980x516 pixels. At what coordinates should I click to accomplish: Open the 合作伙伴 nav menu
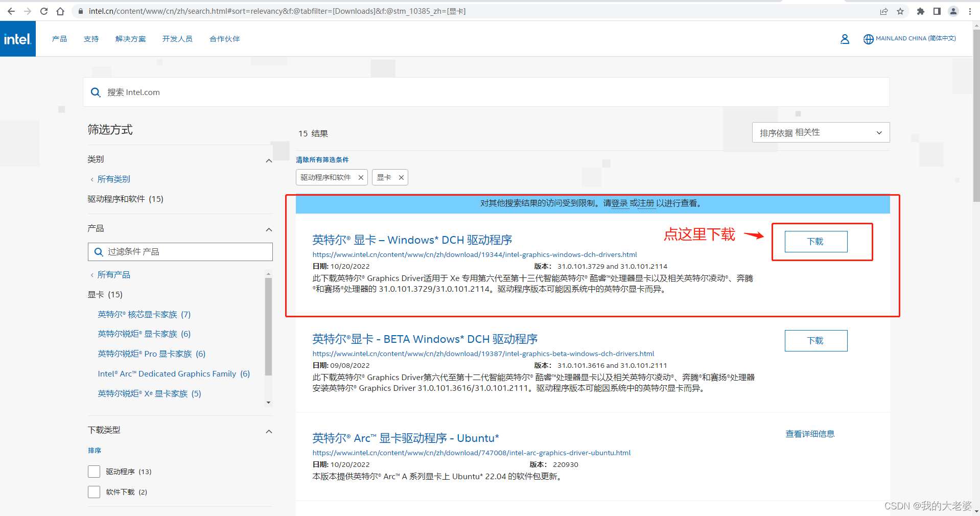(225, 39)
